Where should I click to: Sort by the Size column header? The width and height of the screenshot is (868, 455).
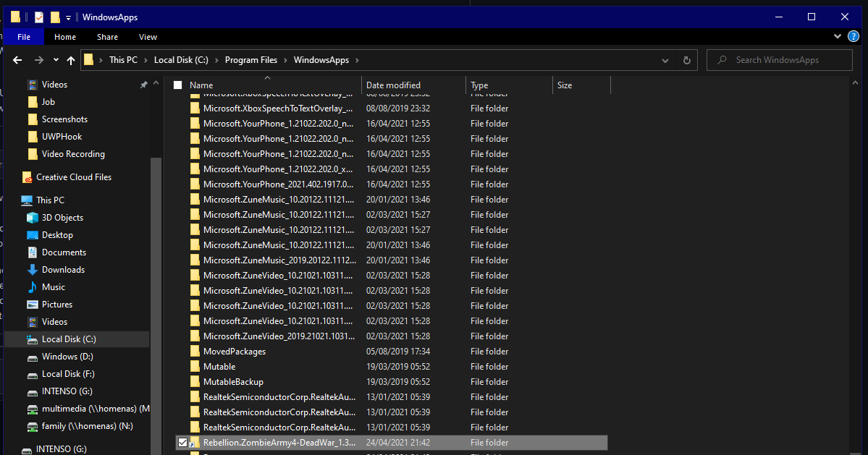pyautogui.click(x=581, y=85)
